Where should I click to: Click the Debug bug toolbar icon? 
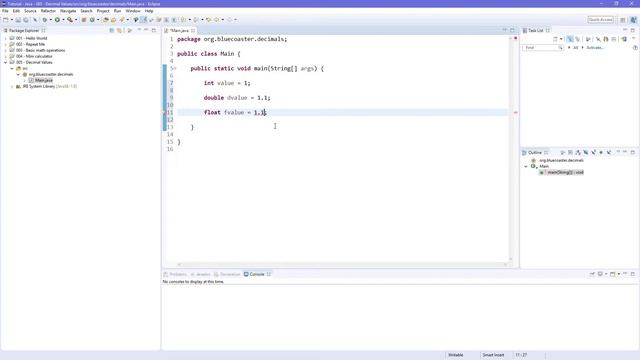tap(45, 20)
